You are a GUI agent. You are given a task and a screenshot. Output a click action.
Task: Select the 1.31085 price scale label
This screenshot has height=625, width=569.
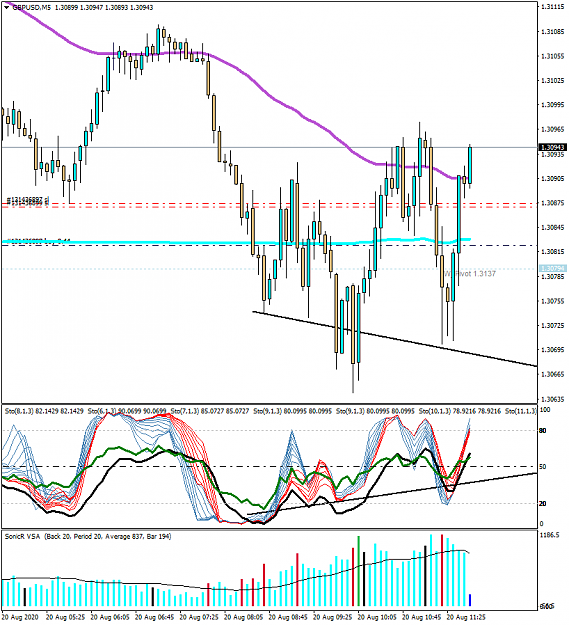pyautogui.click(x=553, y=31)
